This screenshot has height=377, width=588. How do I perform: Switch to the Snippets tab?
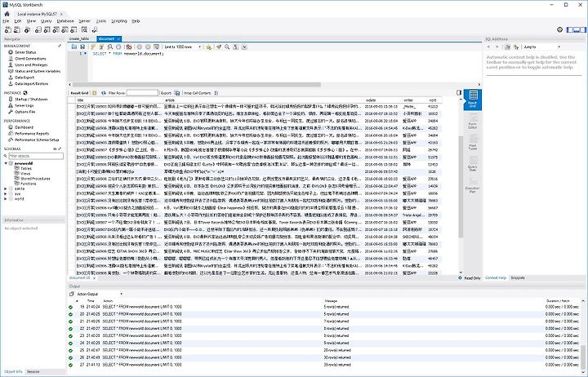coord(518,277)
